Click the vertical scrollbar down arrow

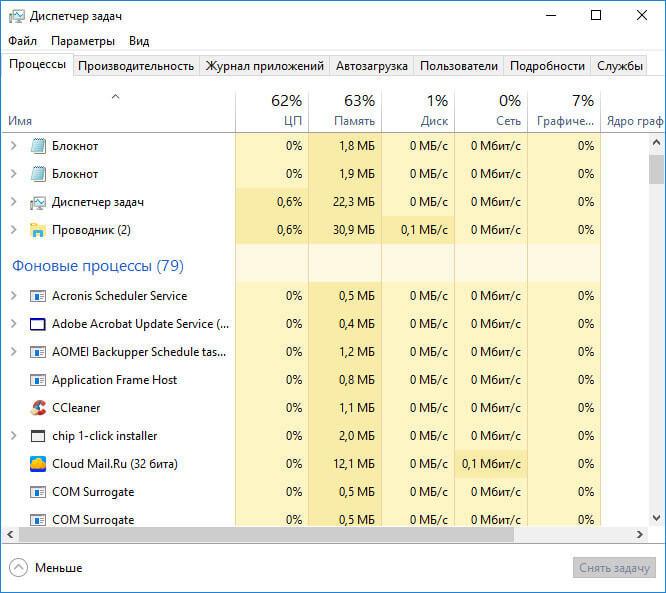[x=657, y=518]
